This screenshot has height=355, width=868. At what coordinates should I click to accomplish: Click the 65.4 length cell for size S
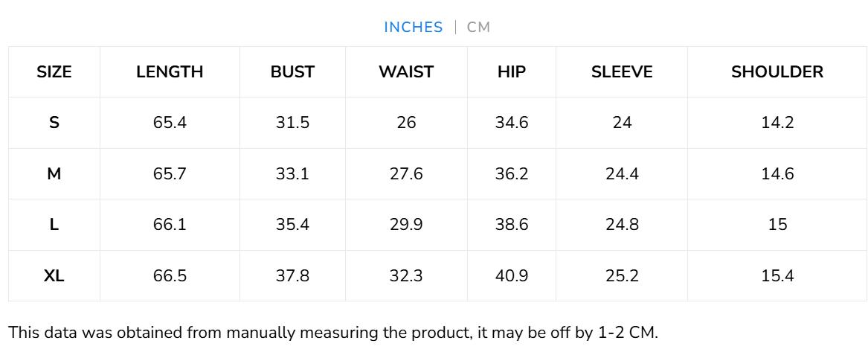[x=170, y=123]
